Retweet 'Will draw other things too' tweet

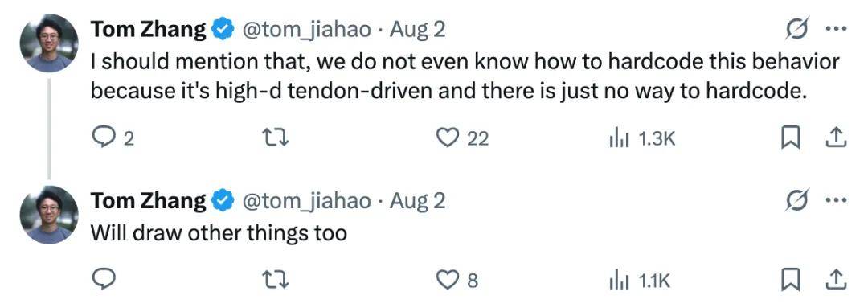pos(276,281)
